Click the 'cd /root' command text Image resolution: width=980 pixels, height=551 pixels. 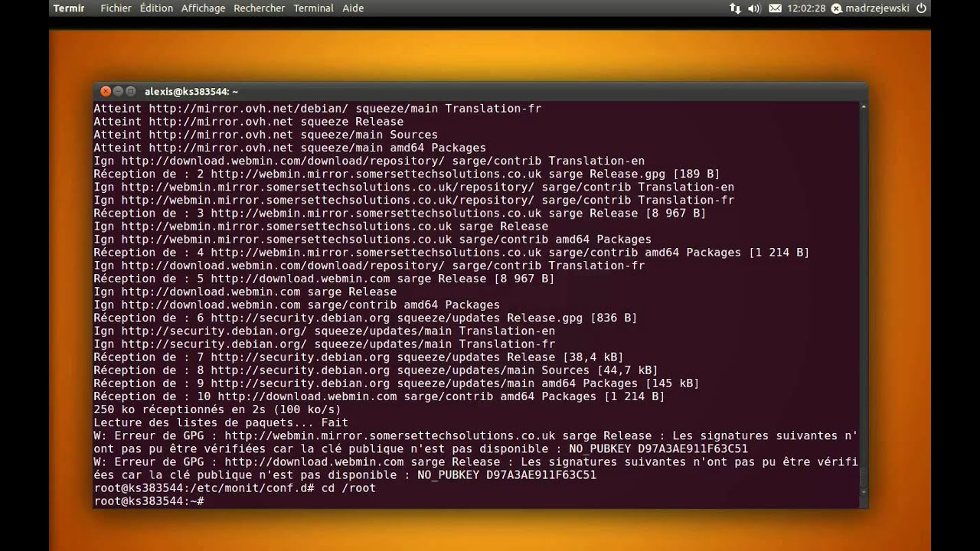[x=348, y=487]
